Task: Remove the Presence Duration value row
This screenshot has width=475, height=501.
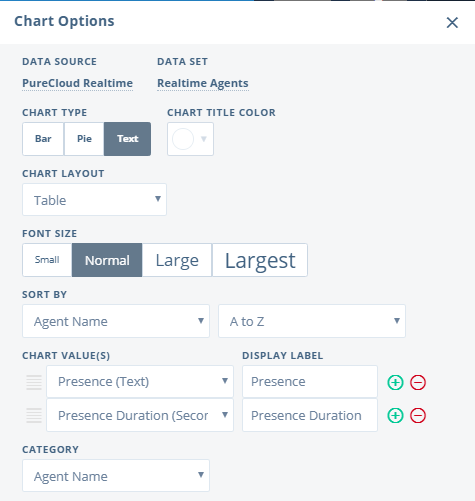Action: tap(418, 415)
